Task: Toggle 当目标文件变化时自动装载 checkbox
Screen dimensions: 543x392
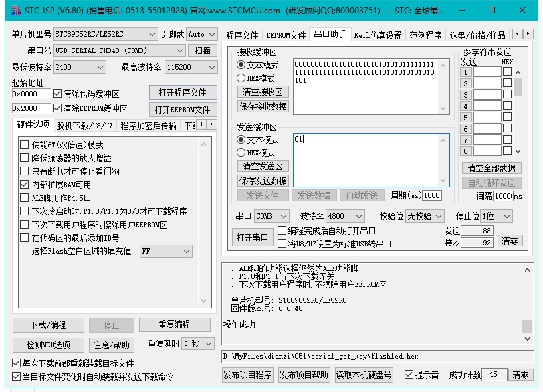Action: [x=16, y=376]
